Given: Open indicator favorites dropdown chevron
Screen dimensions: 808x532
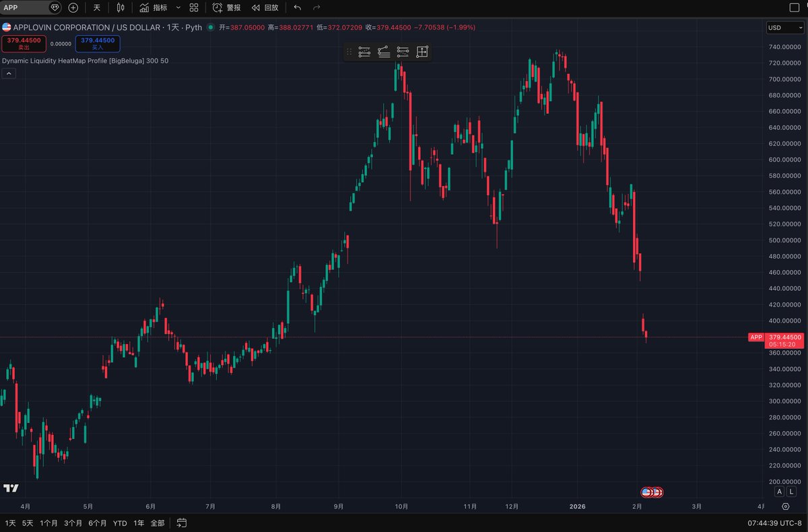Looking at the screenshot, I should [x=178, y=8].
